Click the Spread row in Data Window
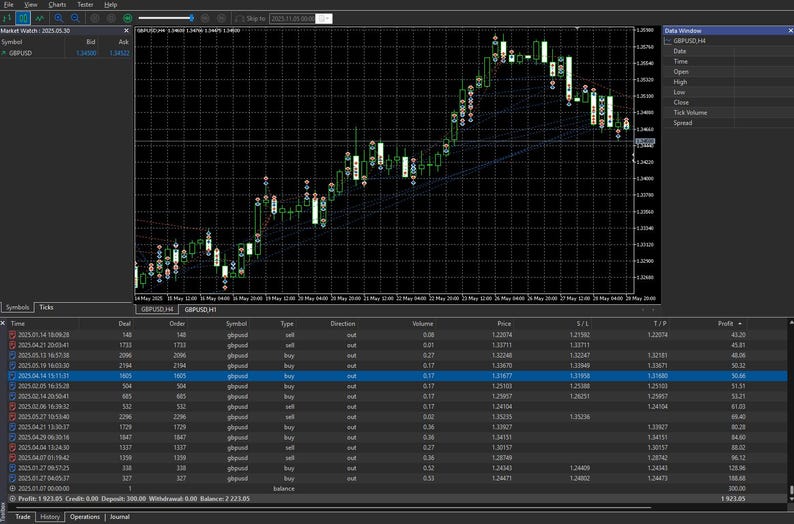The height and width of the screenshot is (524, 794). 728,123
